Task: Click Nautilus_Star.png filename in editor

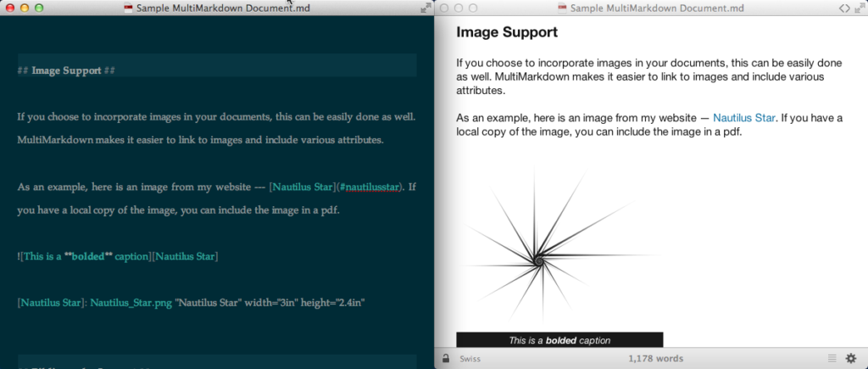Action: point(131,303)
